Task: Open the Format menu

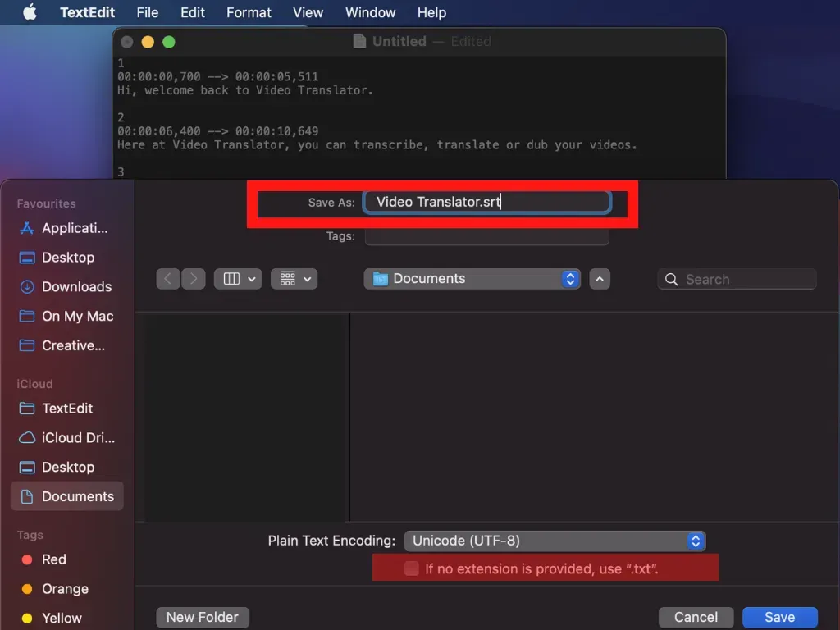Action: pyautogui.click(x=249, y=12)
